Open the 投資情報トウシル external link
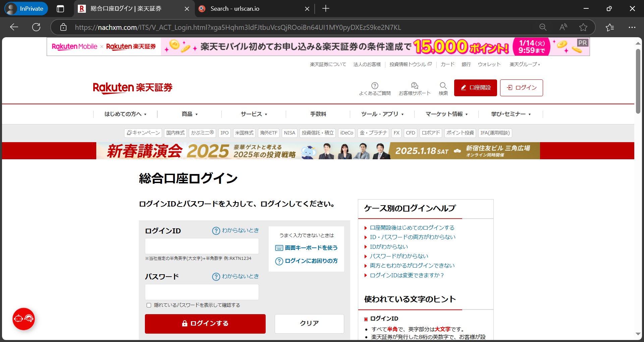 pos(411,64)
